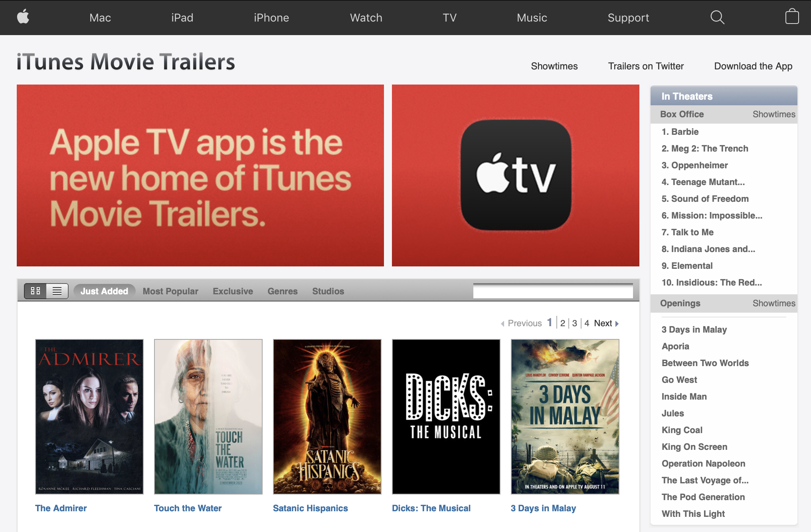Select the Just Added filter
The width and height of the screenshot is (811, 532).
click(104, 291)
